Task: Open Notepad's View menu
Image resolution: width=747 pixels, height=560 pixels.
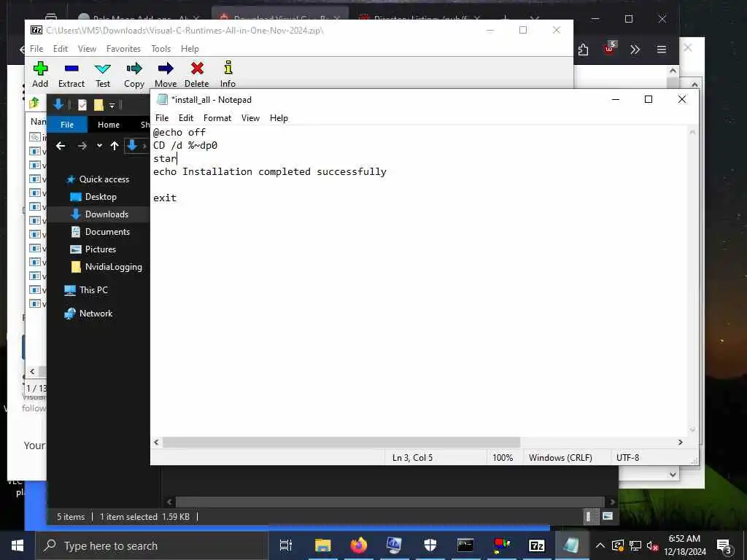Action: point(250,118)
